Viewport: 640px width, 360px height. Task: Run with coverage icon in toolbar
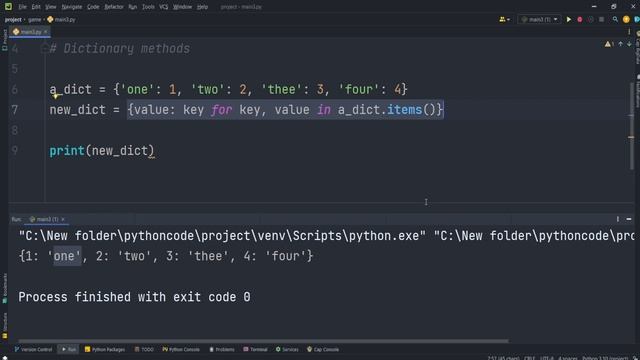pyautogui.click(x=591, y=20)
